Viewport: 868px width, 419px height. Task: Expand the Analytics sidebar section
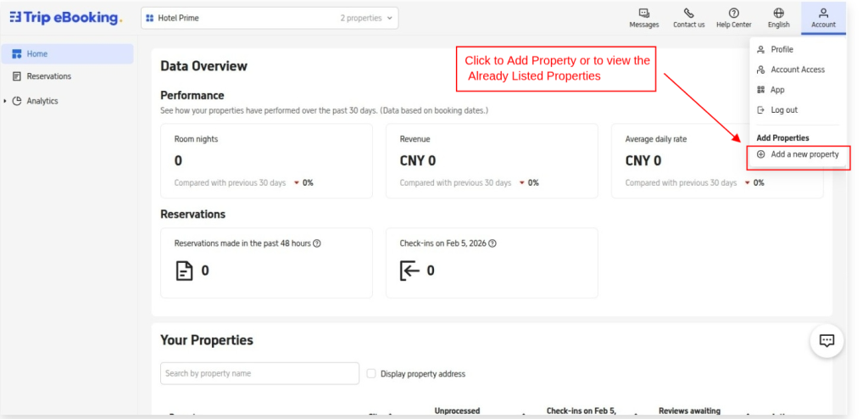7,101
